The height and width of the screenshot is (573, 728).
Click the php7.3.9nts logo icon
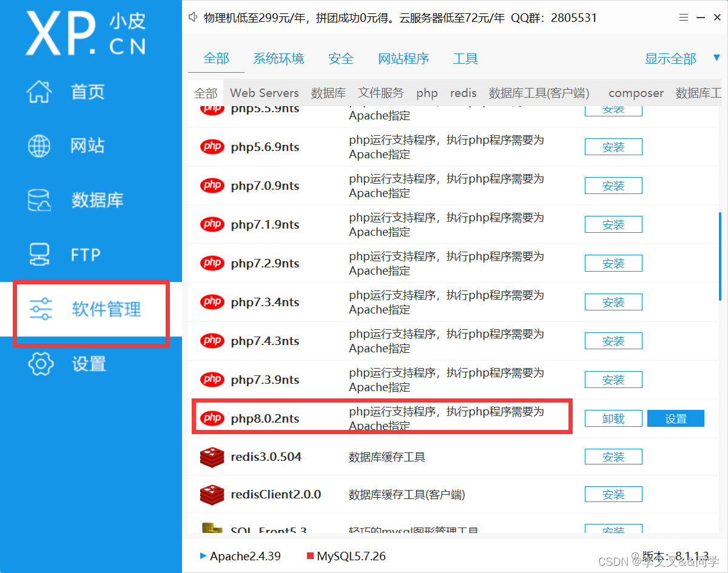(x=212, y=380)
